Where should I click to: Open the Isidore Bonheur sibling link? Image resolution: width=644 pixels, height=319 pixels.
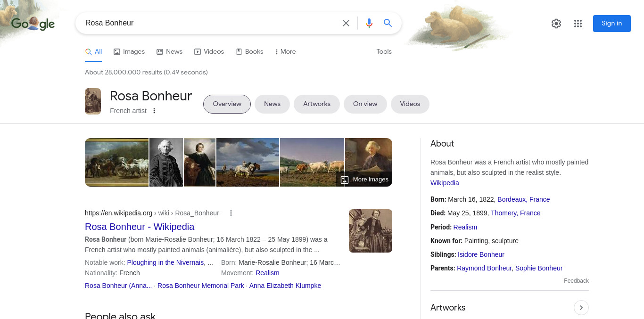point(481,254)
